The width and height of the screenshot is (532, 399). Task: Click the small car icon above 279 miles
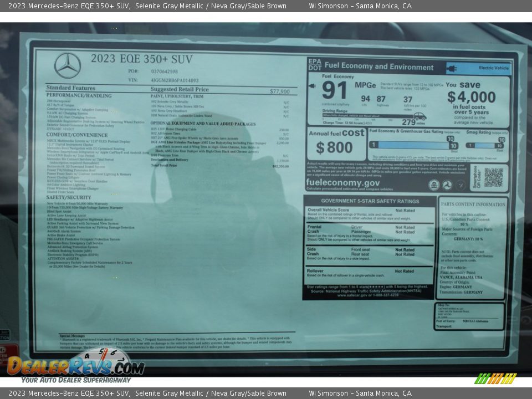[420, 116]
